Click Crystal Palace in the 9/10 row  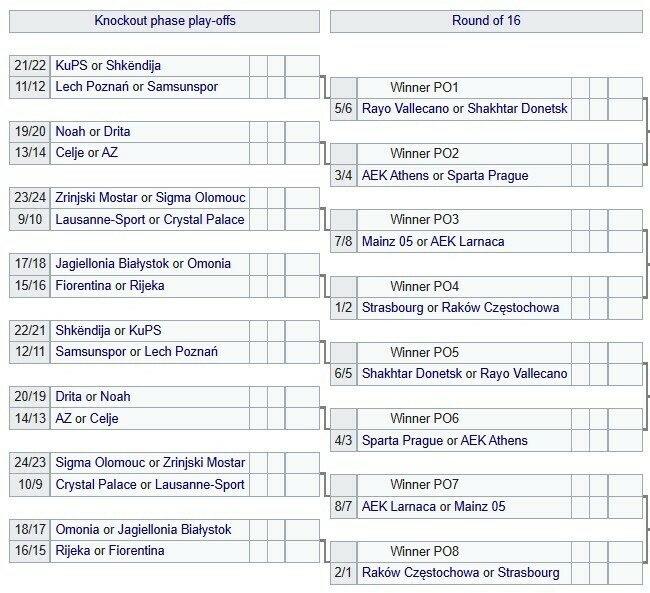(200, 219)
